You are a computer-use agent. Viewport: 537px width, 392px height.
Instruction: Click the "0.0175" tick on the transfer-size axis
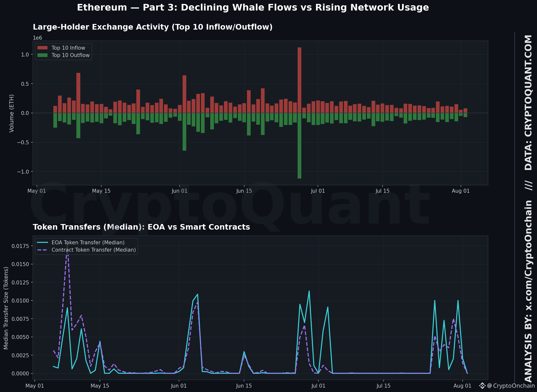pyautogui.click(x=20, y=246)
